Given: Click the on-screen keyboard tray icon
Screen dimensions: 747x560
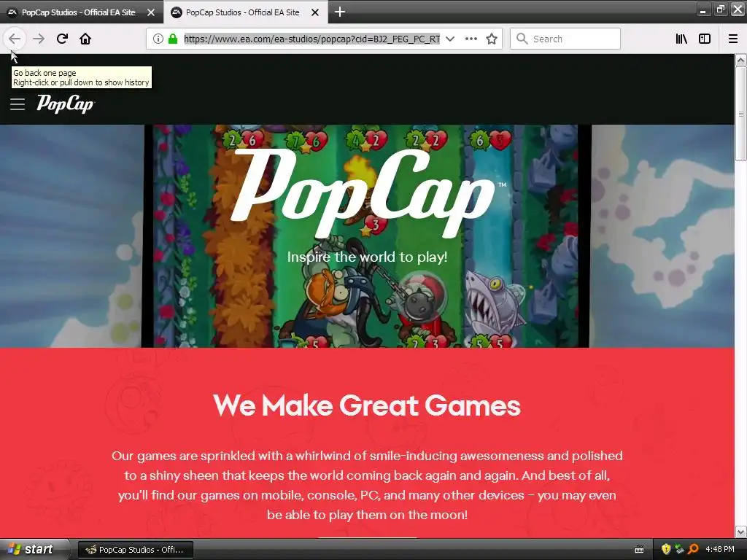Looking at the screenshot, I should tap(639, 550).
